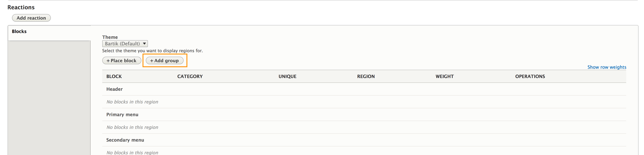The image size is (644, 155).
Task: Click the Theme field label
Action: coord(110,37)
